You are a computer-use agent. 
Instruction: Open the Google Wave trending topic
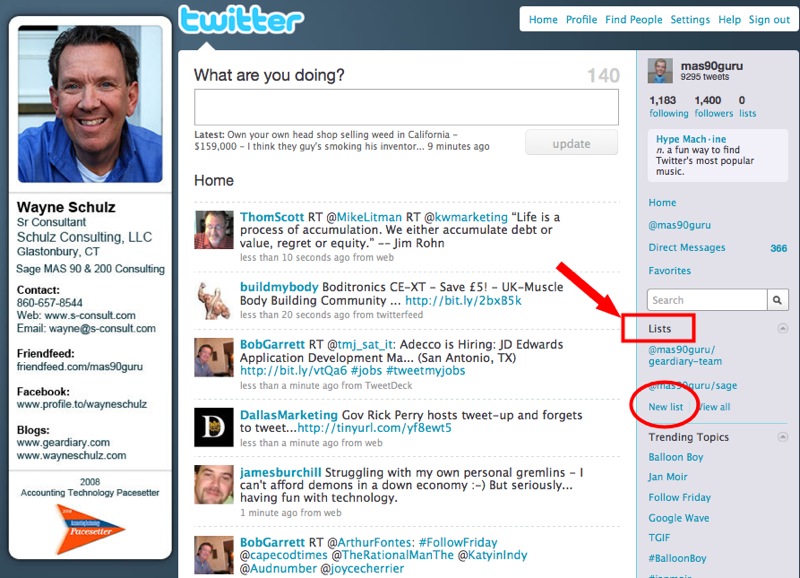click(679, 518)
